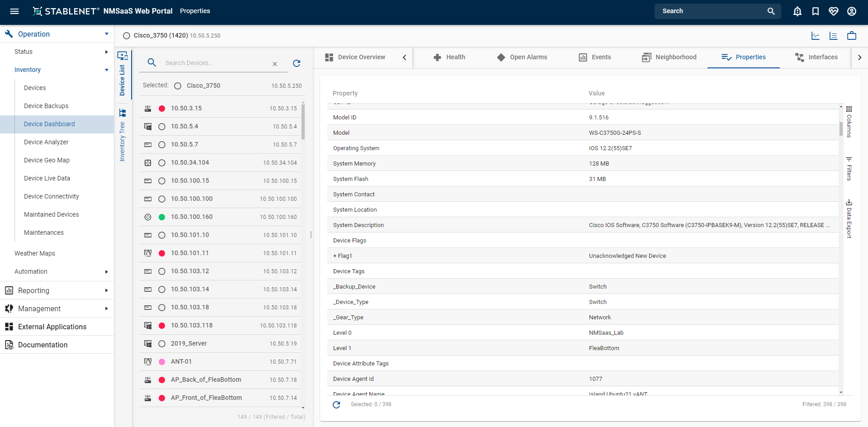Select pink status dot of ANT-01
Image resolution: width=868 pixels, height=427 pixels.
tap(162, 362)
